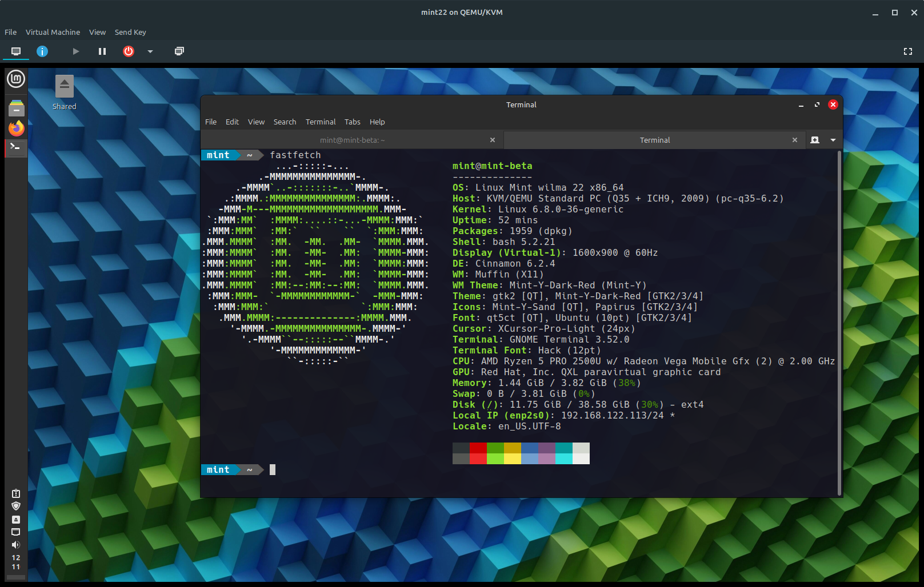Click the Run virtual machine play button
The height and width of the screenshot is (587, 924).
(x=75, y=51)
